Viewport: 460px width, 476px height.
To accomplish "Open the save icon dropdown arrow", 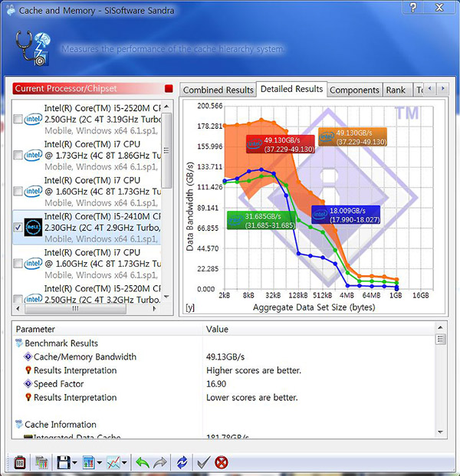I will tap(74, 463).
